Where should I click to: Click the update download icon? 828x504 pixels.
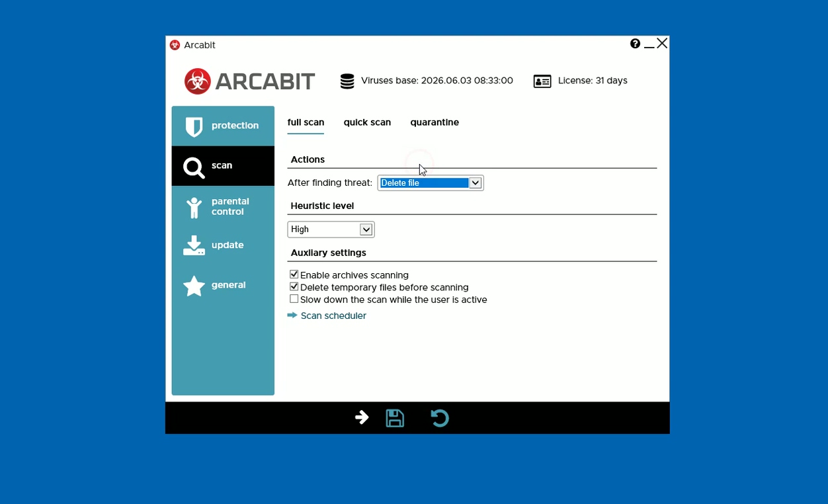(x=194, y=245)
